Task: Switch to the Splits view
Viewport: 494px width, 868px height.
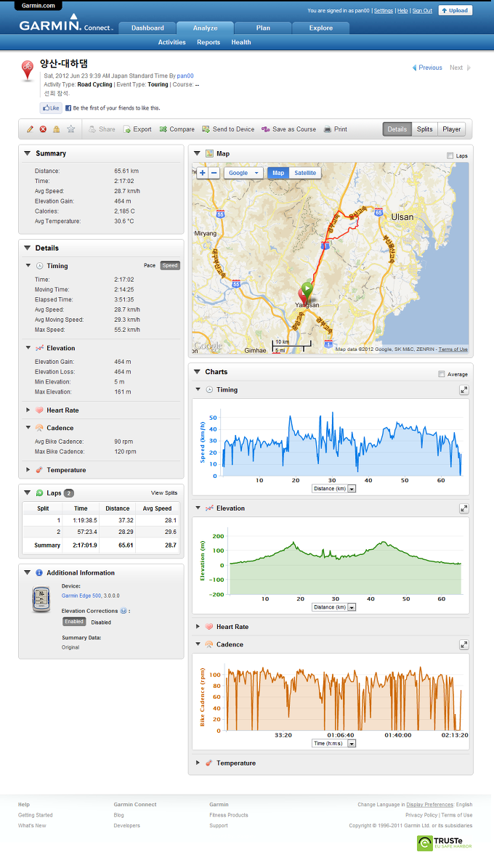Action: [425, 129]
